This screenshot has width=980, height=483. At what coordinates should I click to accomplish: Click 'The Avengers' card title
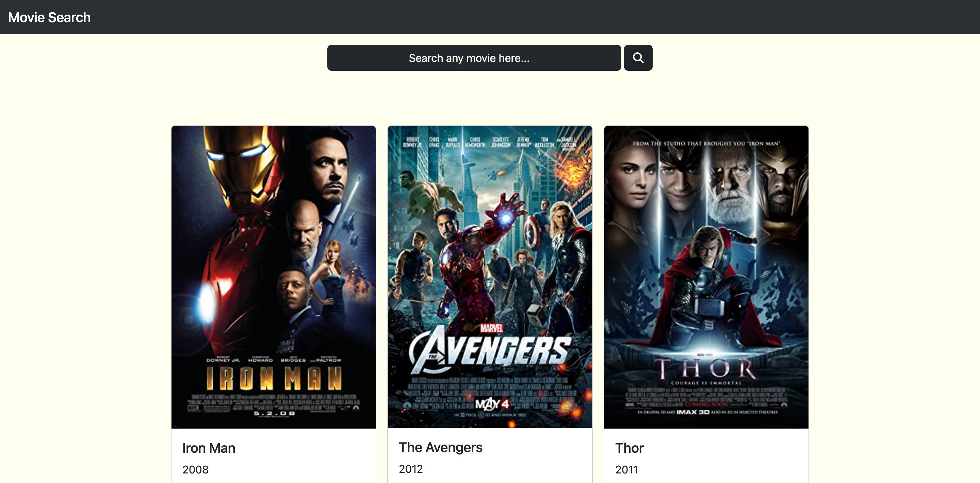tap(440, 447)
